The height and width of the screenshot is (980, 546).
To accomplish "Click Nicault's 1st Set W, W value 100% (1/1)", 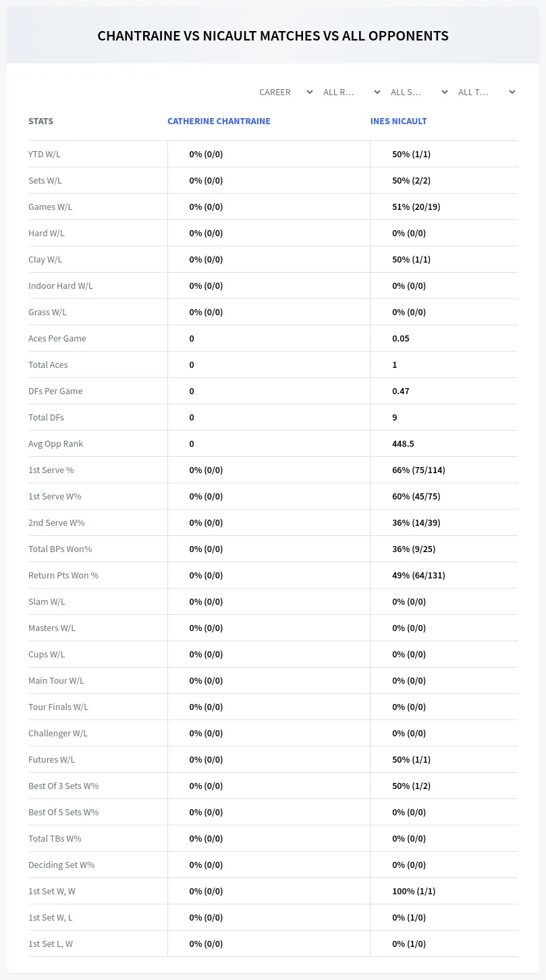I will click(x=414, y=891).
